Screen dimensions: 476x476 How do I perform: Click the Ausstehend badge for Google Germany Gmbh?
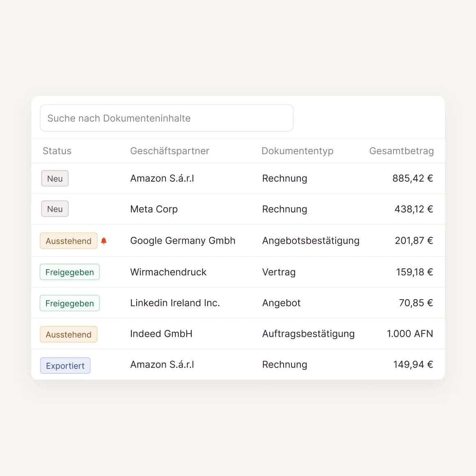pos(68,241)
